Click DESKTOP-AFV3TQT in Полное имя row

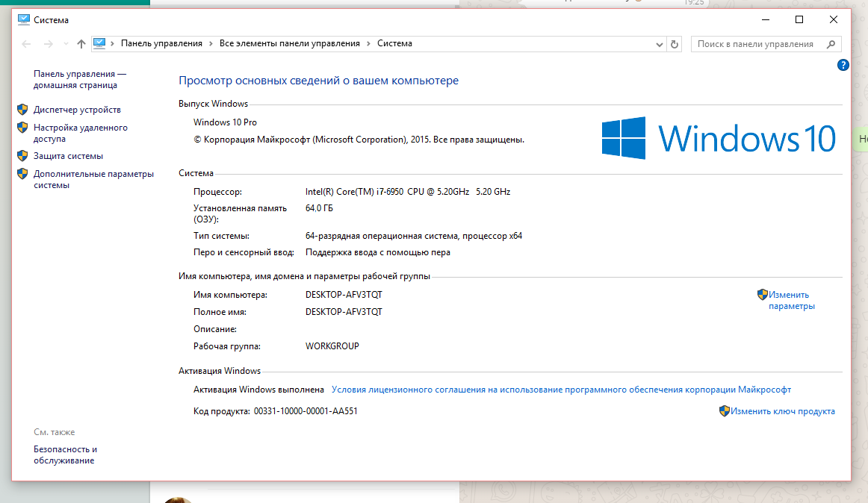click(344, 312)
